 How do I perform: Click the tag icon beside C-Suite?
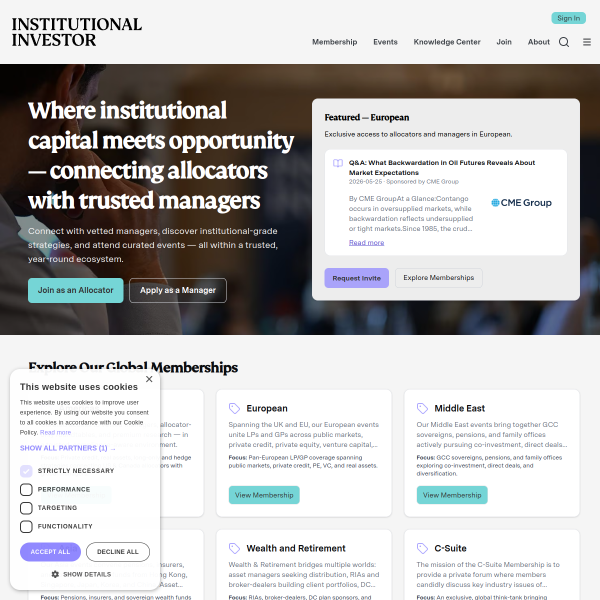tap(422, 548)
